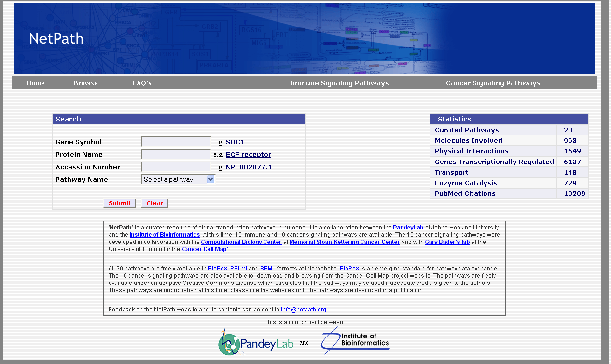Click the Clear button
The height and width of the screenshot is (364, 611).
click(155, 203)
